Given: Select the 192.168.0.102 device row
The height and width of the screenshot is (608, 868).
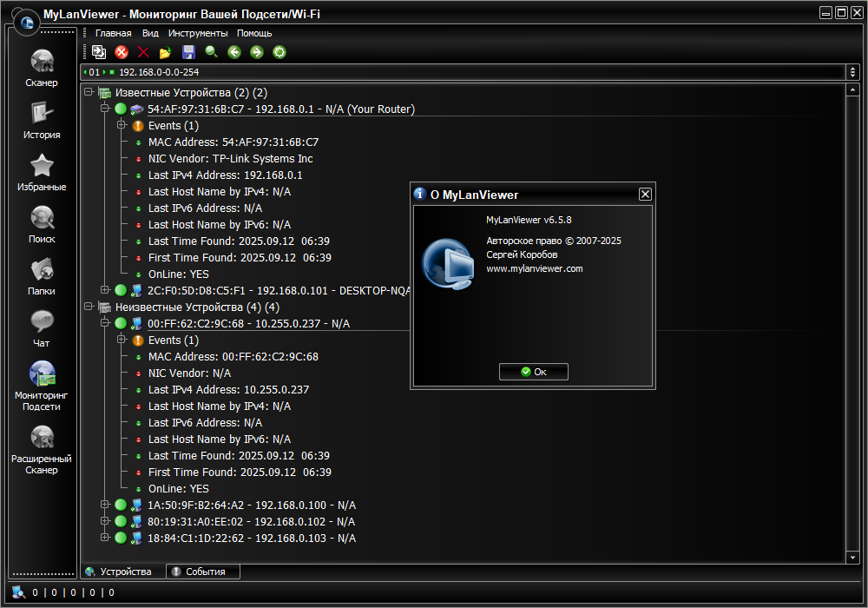Looking at the screenshot, I should 252,522.
